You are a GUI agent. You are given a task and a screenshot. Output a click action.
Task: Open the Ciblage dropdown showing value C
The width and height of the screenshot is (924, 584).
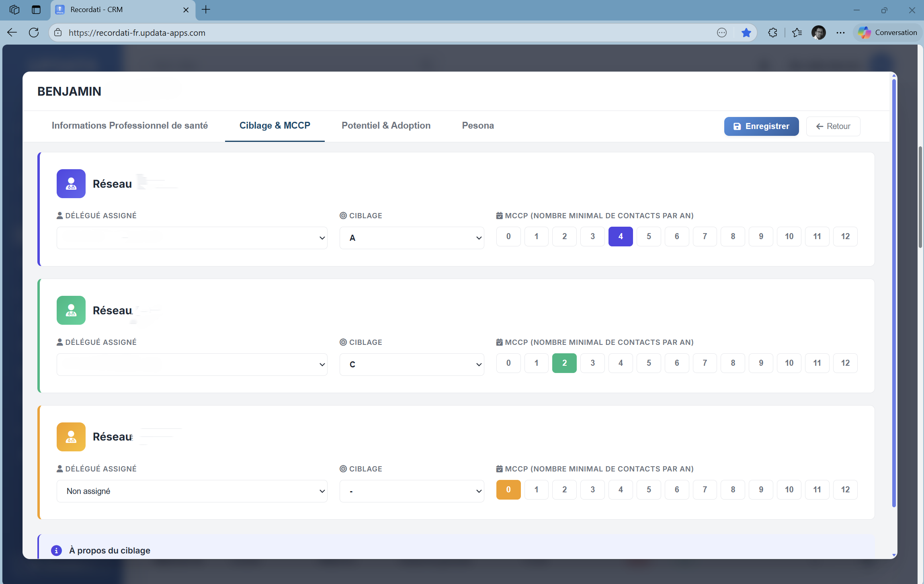412,364
